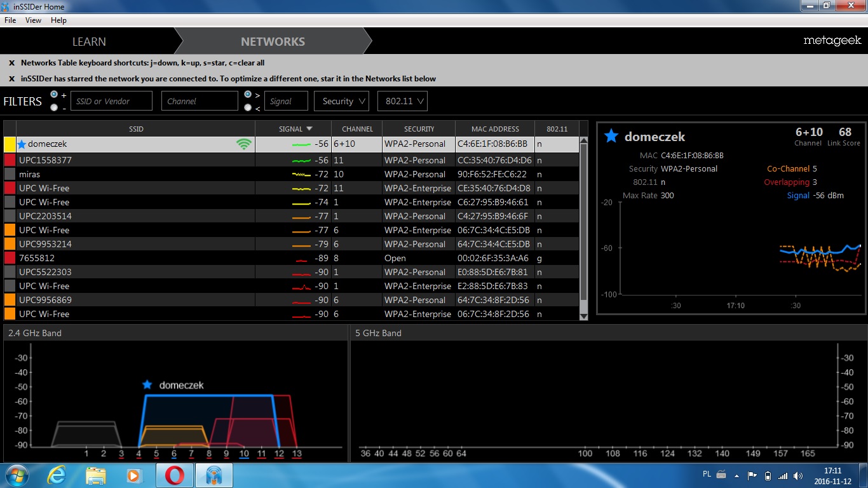This screenshot has height=488, width=868.
Task: Click the star beside domeczek in the 2.4 GHz chart
Action: [147, 384]
